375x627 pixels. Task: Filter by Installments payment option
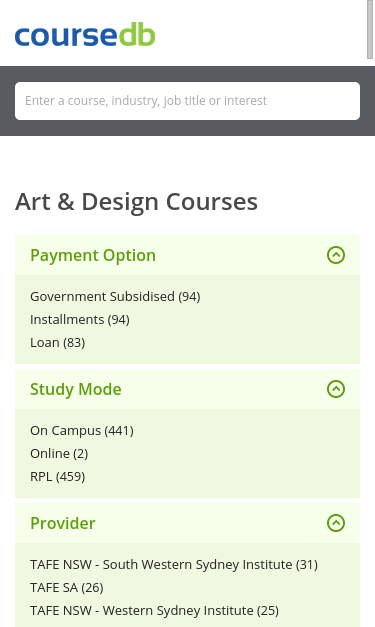pyautogui.click(x=80, y=320)
